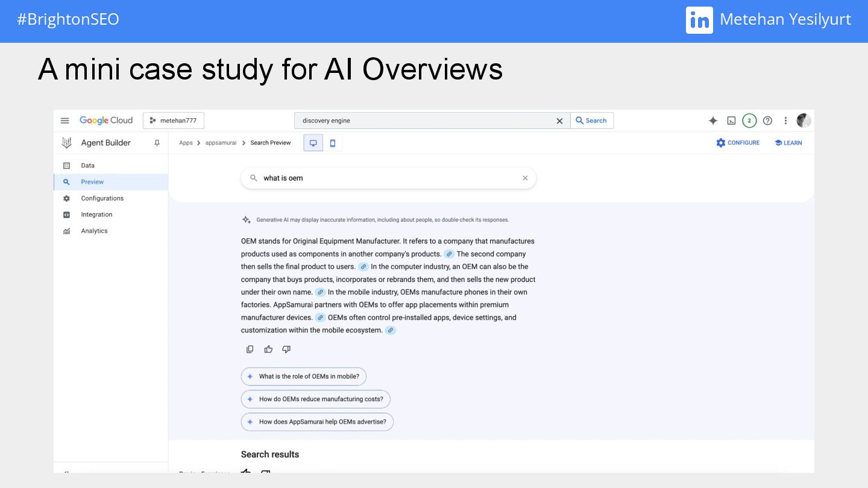Clear the discovery engine search text
Image resolution: width=868 pixels, height=488 pixels.
pyautogui.click(x=559, y=121)
